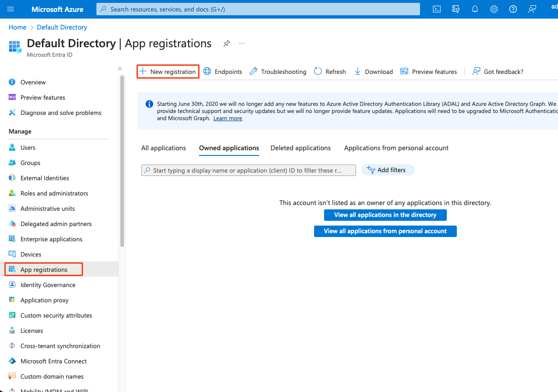Click the display name filter field

248,170
